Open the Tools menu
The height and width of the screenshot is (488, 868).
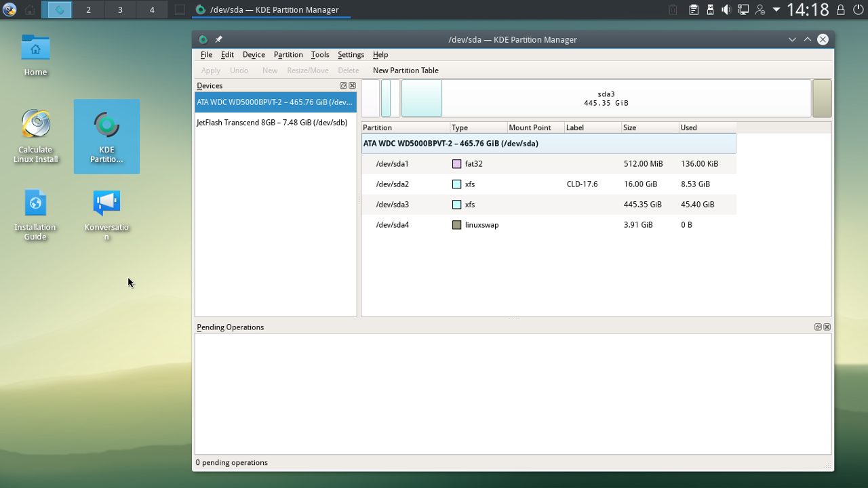(320, 55)
